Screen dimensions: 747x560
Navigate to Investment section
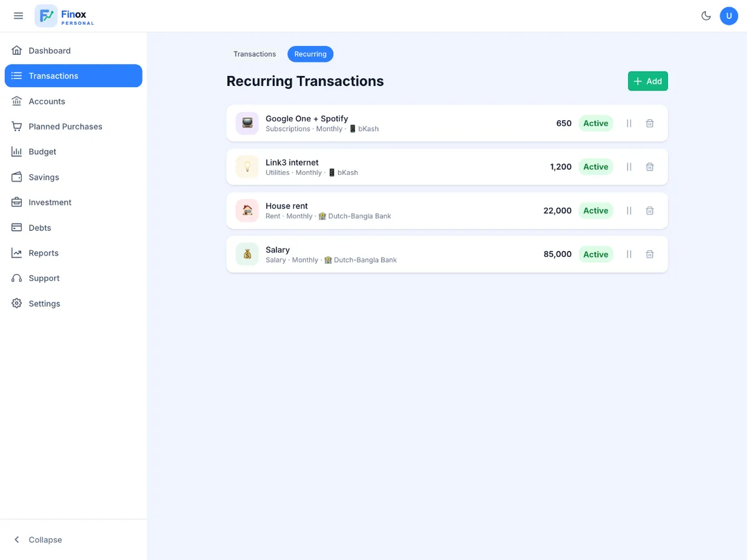point(73,202)
